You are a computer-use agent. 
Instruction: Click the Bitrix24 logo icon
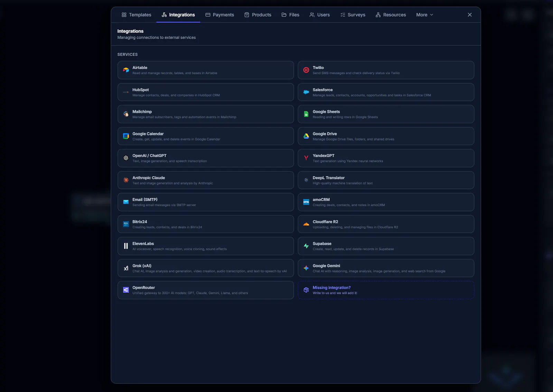click(126, 224)
